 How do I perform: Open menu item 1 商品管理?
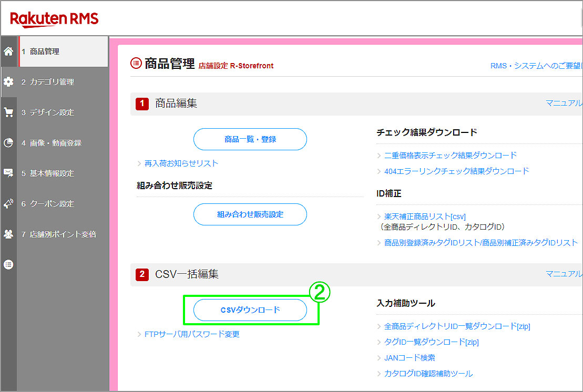point(63,51)
